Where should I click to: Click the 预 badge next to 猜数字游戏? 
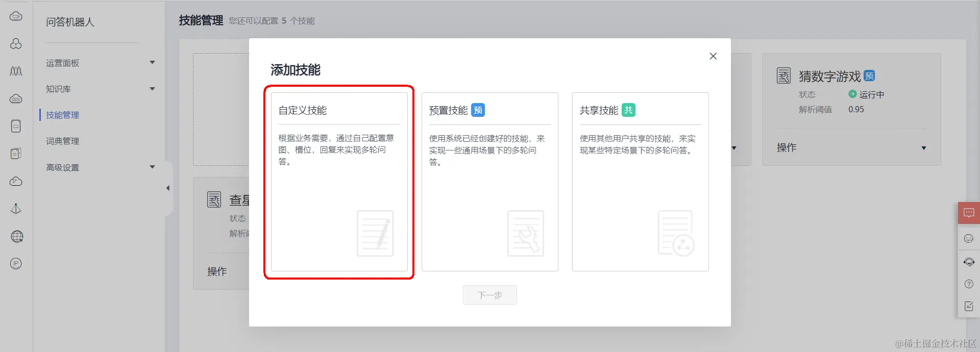pyautogui.click(x=870, y=76)
